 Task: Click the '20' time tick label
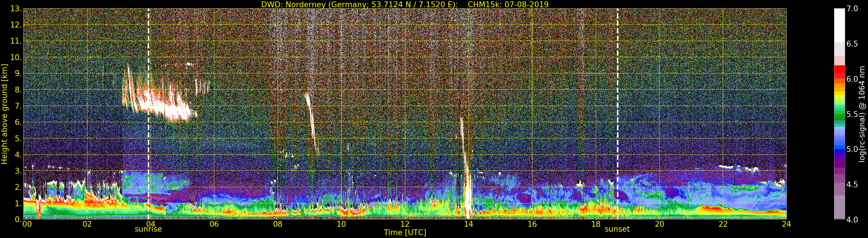[659, 224]
